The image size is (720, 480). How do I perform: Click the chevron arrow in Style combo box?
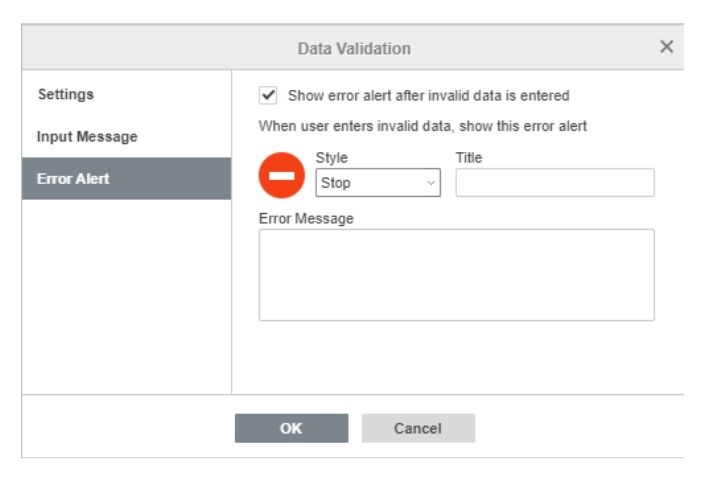pos(431,183)
